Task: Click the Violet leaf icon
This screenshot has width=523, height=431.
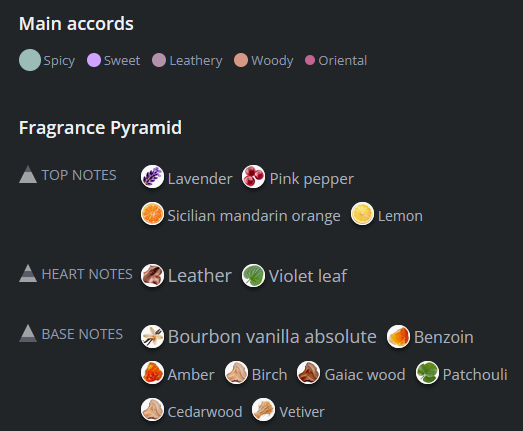Action: tap(253, 276)
